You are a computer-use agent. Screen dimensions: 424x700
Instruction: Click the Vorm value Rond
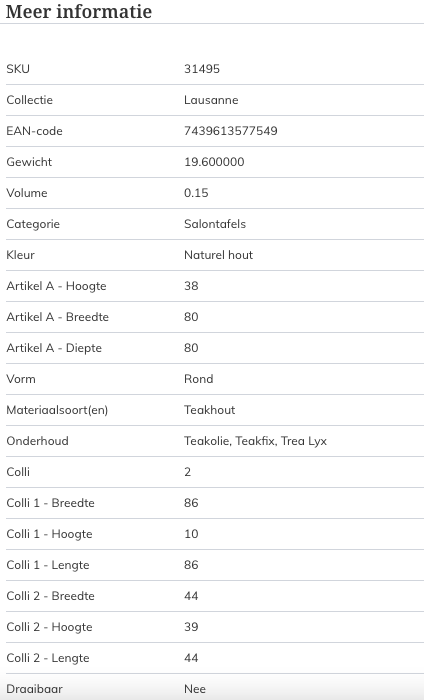pos(199,379)
